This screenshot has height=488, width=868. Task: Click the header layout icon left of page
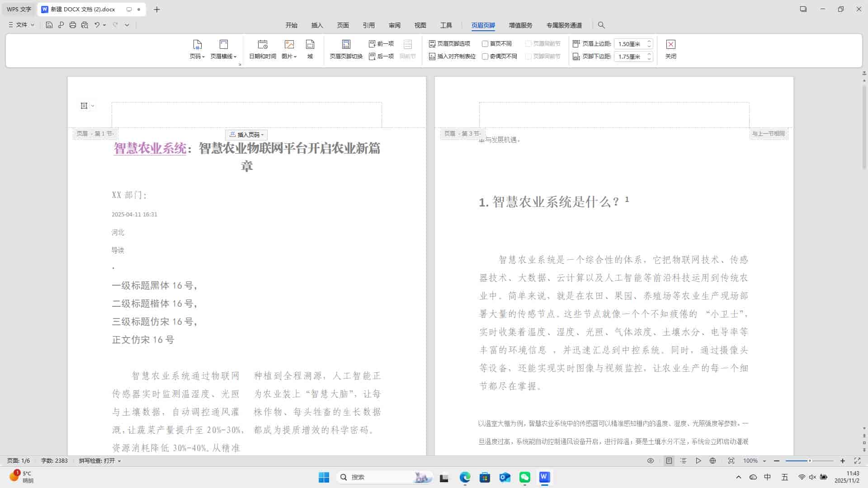[x=84, y=106]
